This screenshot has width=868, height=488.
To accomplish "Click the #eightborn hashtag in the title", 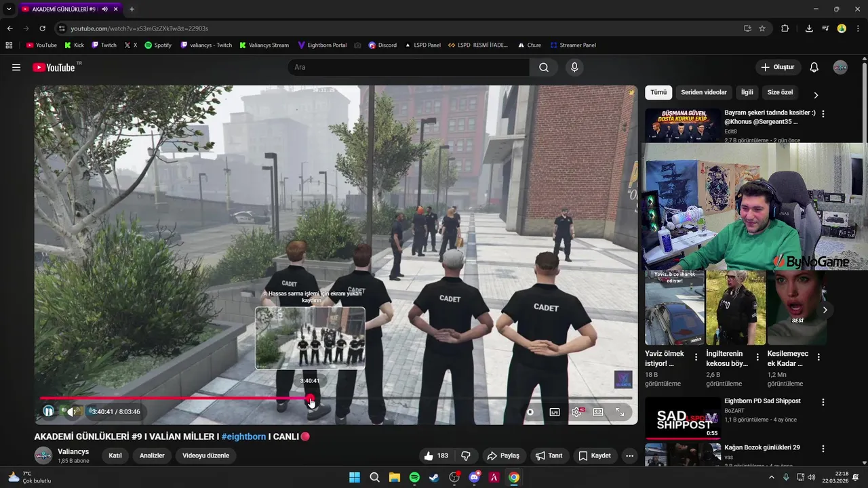I will (243, 436).
